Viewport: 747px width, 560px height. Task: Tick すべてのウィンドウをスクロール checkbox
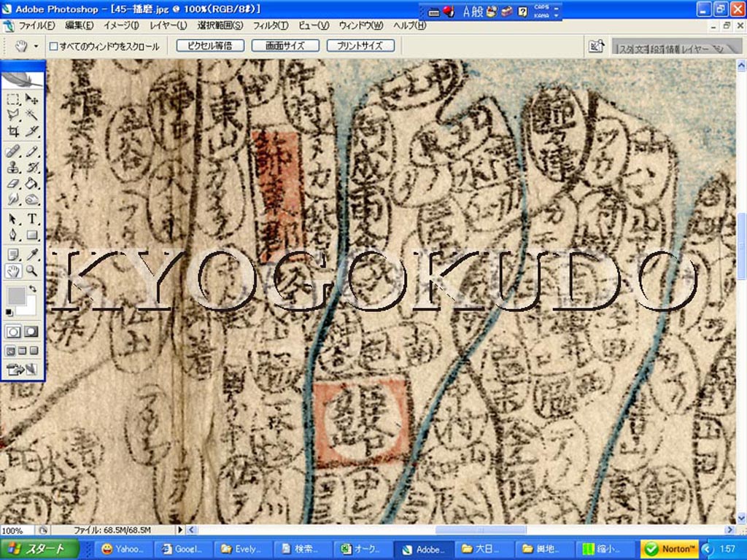point(54,46)
